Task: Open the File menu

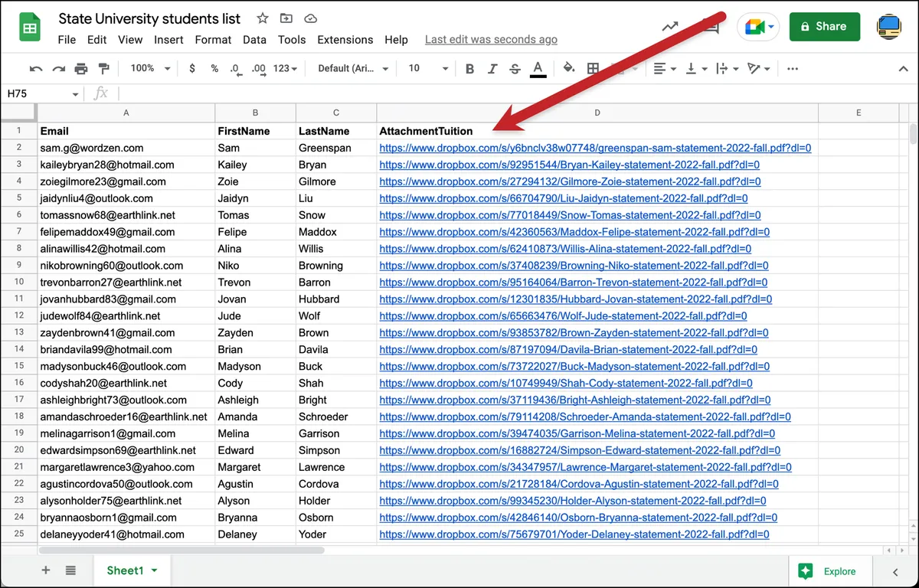Action: point(67,40)
